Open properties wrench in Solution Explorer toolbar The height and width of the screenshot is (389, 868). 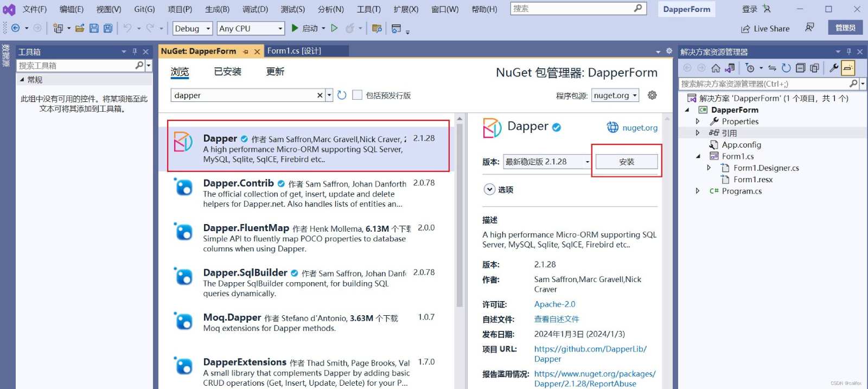point(834,68)
